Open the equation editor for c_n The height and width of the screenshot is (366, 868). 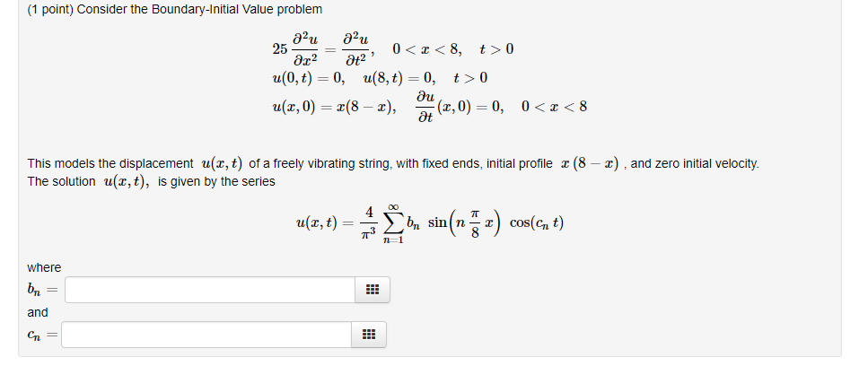pyautogui.click(x=369, y=335)
